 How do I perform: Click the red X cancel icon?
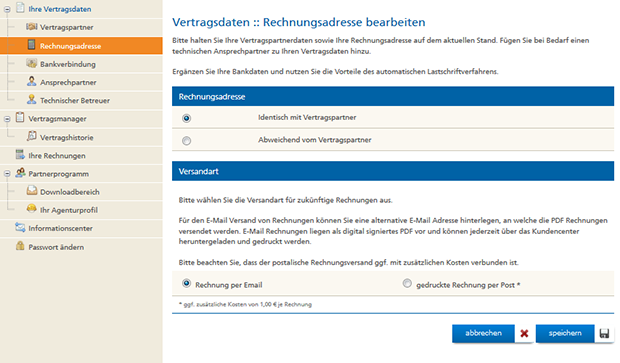[524, 333]
